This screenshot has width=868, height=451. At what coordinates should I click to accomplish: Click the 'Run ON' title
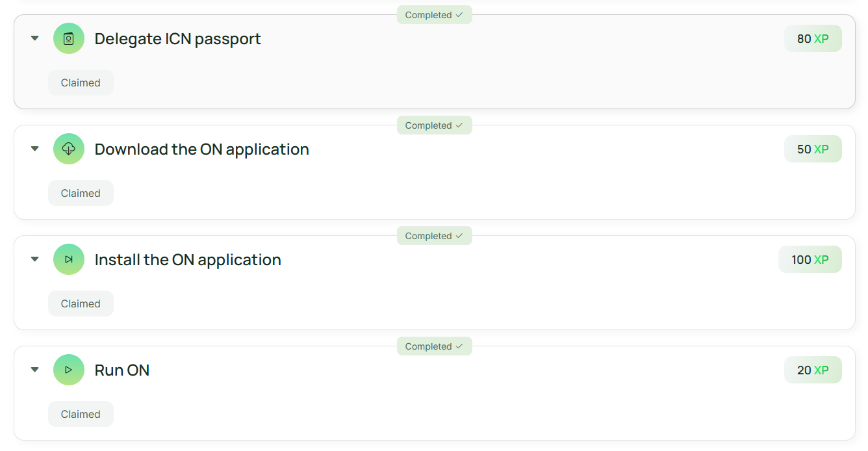[122, 370]
